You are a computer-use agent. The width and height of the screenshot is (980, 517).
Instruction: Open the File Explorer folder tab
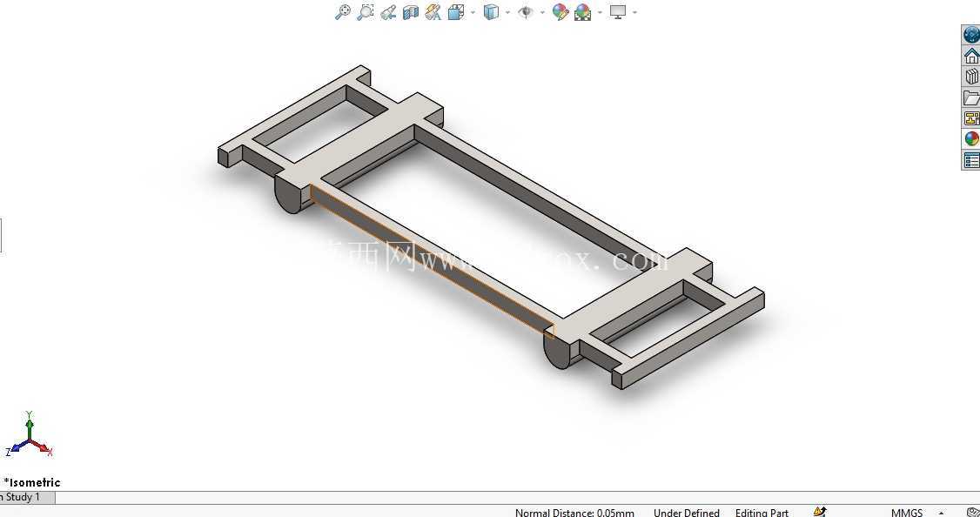pos(971,97)
